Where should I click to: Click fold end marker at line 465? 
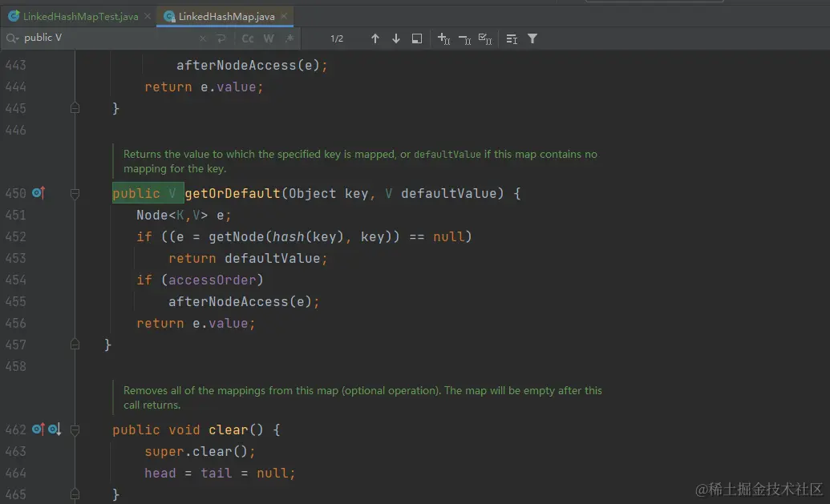click(x=75, y=494)
